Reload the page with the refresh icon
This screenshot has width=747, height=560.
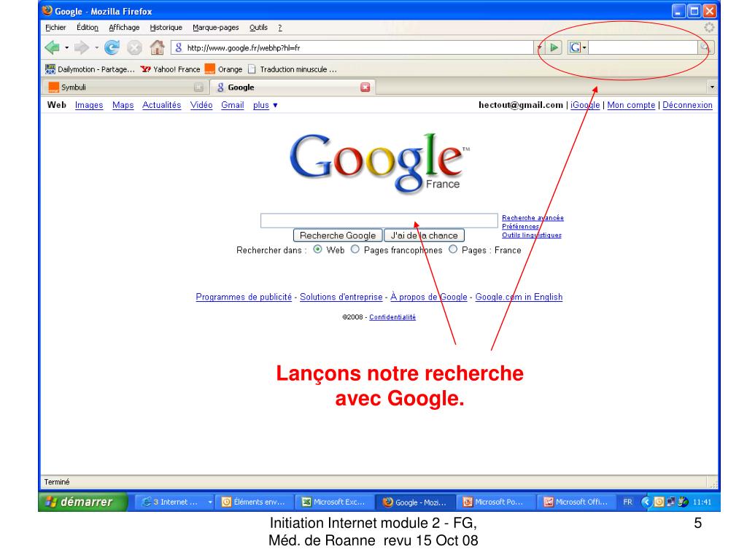112,47
